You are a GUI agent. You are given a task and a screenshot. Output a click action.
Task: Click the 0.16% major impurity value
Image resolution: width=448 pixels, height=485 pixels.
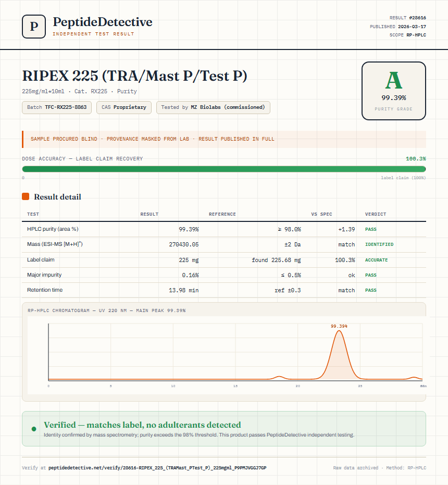(x=190, y=275)
